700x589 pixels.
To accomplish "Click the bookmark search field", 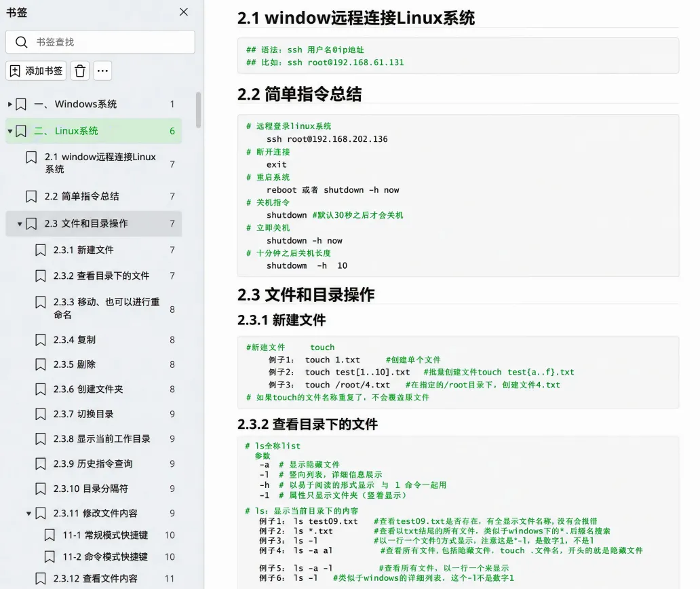I will pos(100,42).
